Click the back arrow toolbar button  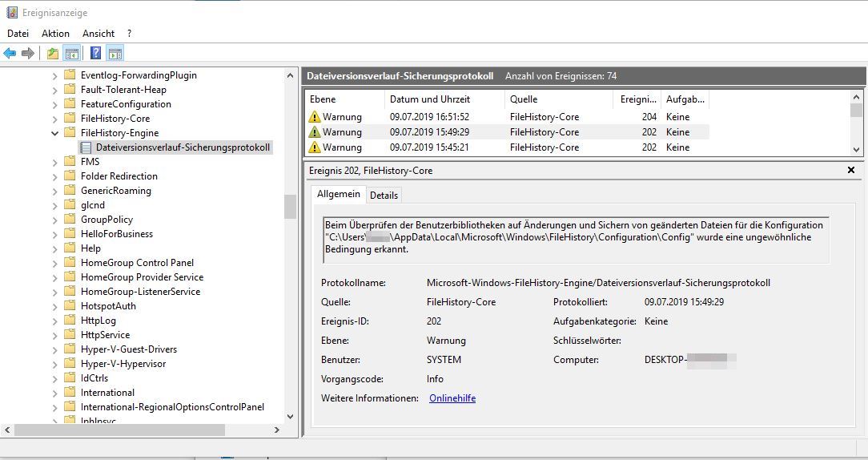[10, 54]
